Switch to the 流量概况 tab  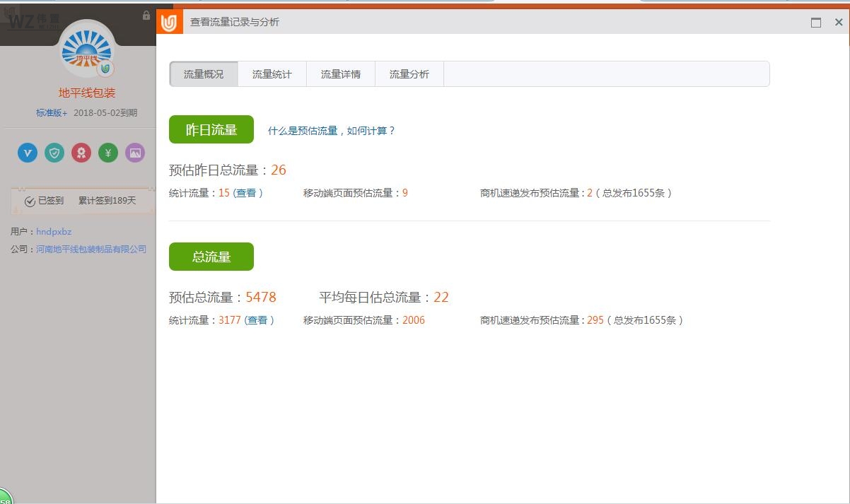(x=204, y=74)
